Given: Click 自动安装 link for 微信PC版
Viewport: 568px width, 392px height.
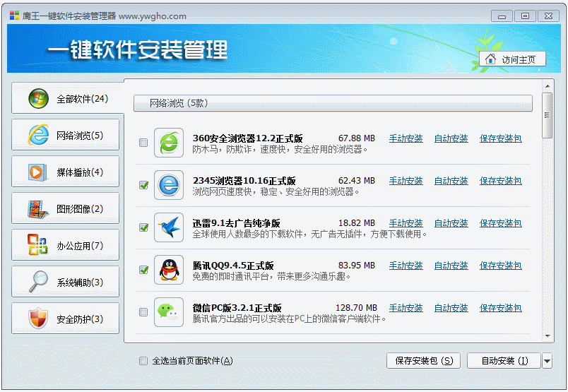Looking at the screenshot, I should [x=451, y=308].
